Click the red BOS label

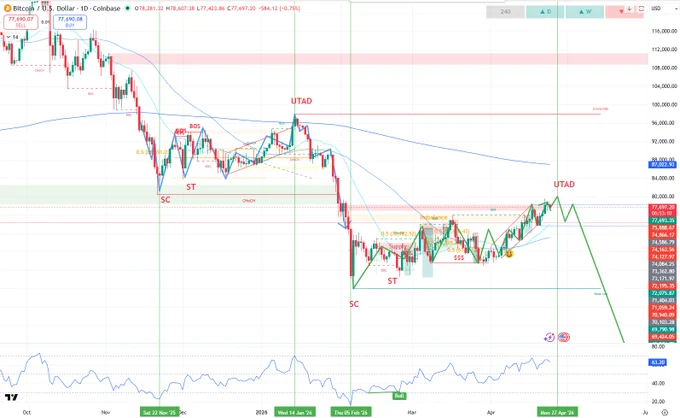(x=195, y=126)
